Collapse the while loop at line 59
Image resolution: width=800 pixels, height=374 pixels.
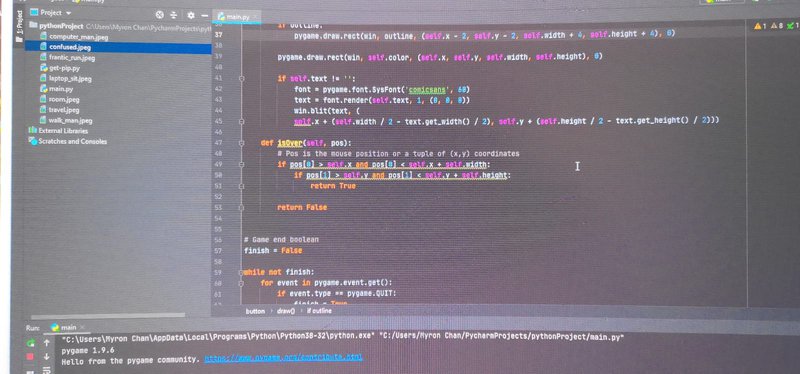pos(241,272)
